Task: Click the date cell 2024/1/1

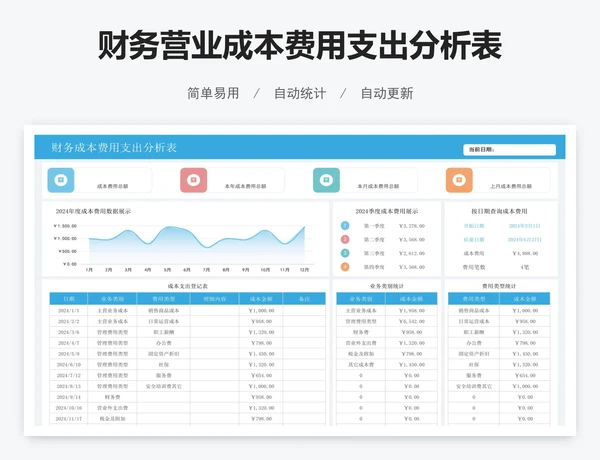Action: coord(69,310)
